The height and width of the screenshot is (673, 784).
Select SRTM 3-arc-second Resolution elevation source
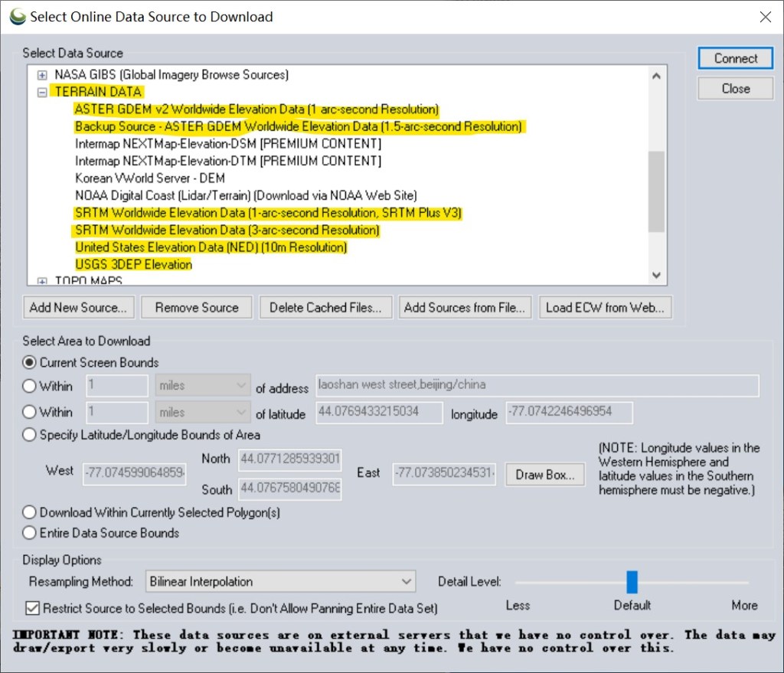coord(227,230)
